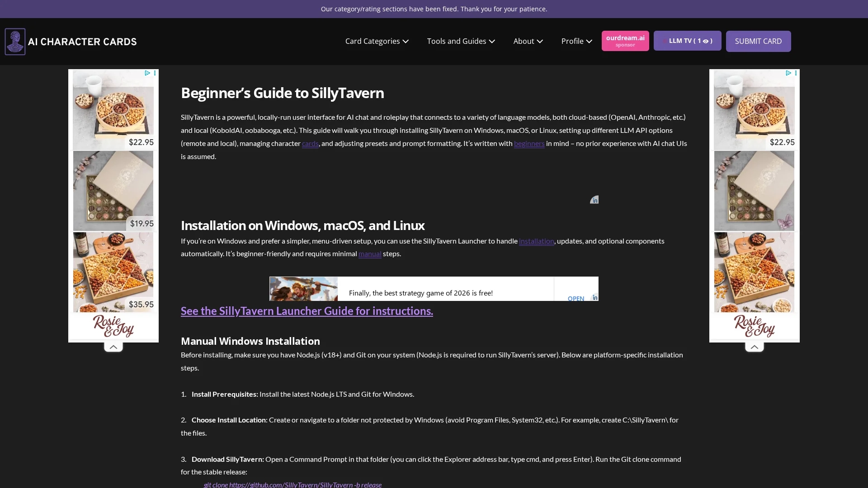Expand the Tools and Guides dropdown
Viewport: 868px width, 488px height.
click(x=461, y=41)
